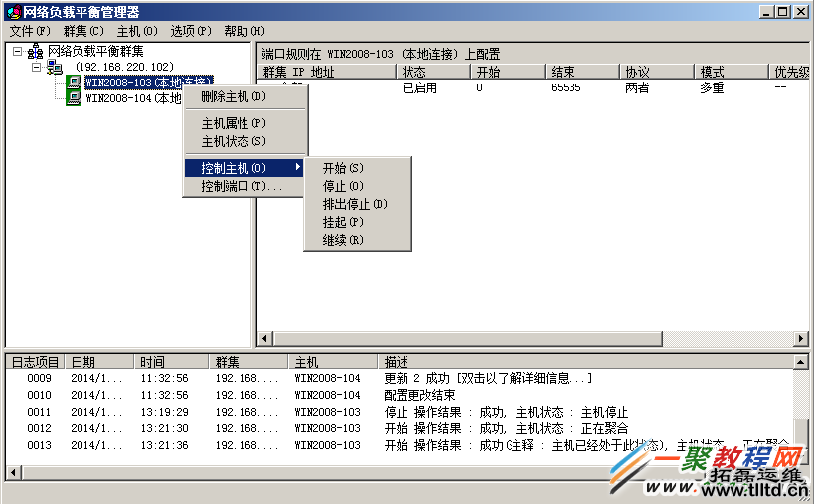The height and width of the screenshot is (504, 814).
Task: Open the 帮助(H) menu
Action: click(x=244, y=31)
